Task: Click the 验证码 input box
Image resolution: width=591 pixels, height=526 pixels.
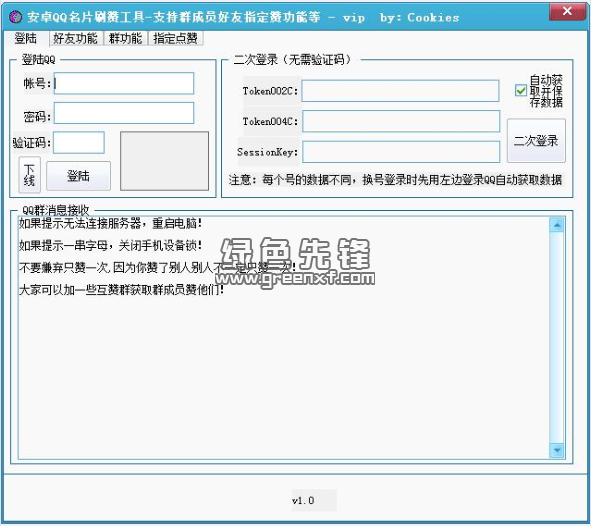Action: coord(79,142)
